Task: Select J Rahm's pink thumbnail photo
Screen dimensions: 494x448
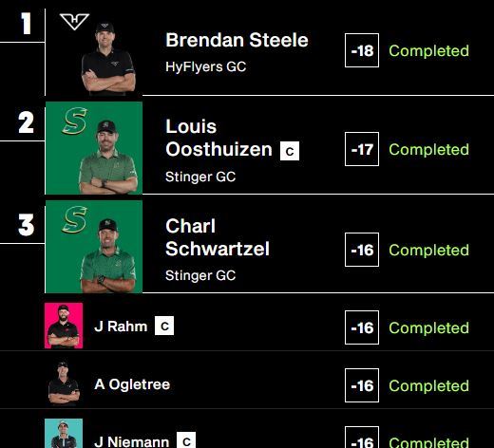Action: [x=64, y=326]
